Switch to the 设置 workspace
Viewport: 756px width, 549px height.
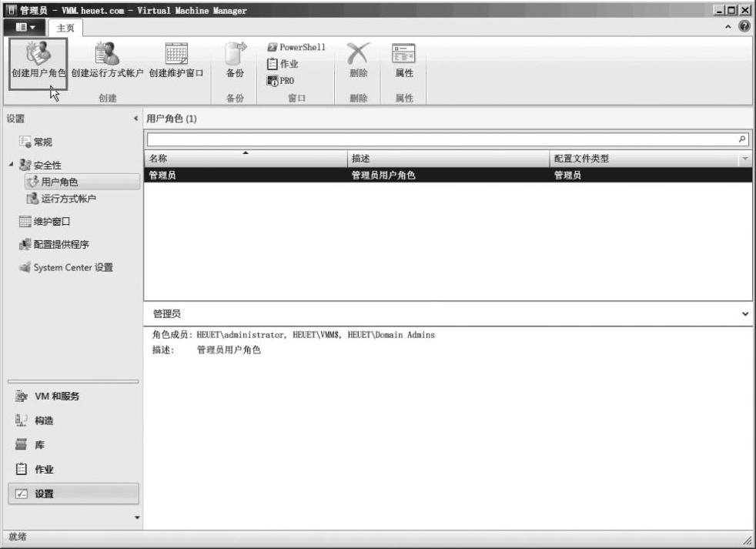[73, 494]
